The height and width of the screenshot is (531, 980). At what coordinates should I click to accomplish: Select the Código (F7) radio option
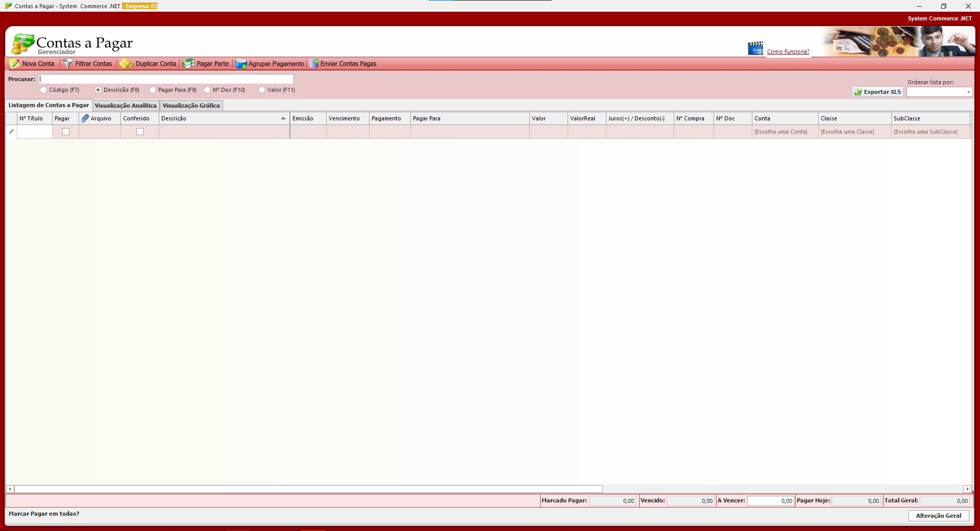(x=43, y=90)
